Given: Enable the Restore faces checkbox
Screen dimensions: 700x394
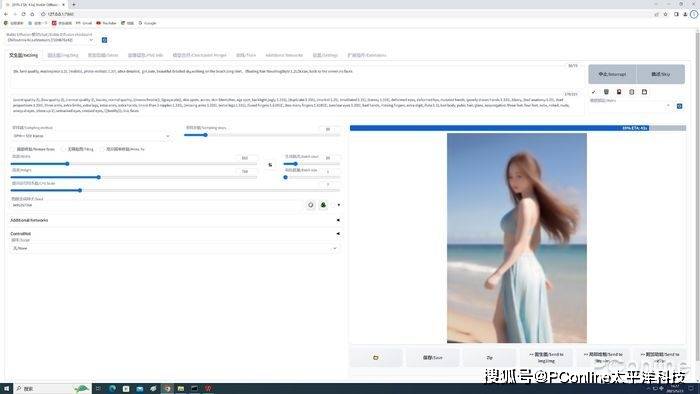Looking at the screenshot, I should tap(13, 149).
